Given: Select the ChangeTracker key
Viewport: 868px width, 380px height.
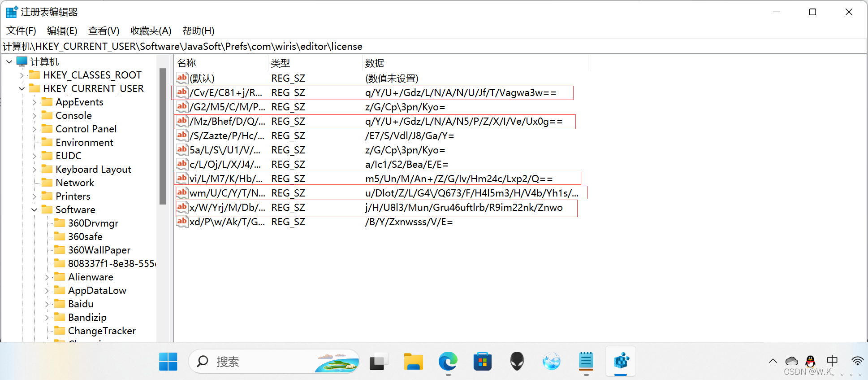Looking at the screenshot, I should [102, 331].
